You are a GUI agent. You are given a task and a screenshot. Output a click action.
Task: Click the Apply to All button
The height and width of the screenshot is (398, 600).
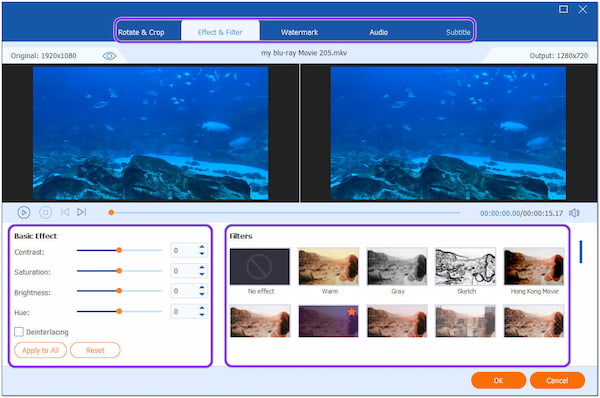coord(40,350)
